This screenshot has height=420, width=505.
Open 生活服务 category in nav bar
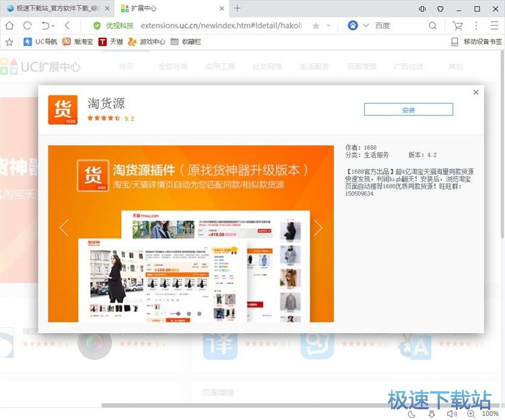click(314, 67)
